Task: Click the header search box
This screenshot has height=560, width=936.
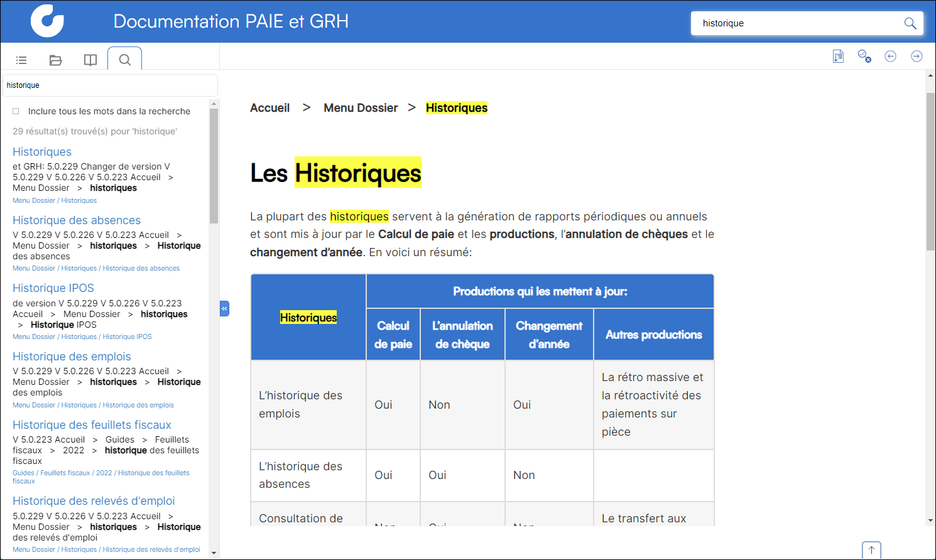Action: [x=798, y=23]
